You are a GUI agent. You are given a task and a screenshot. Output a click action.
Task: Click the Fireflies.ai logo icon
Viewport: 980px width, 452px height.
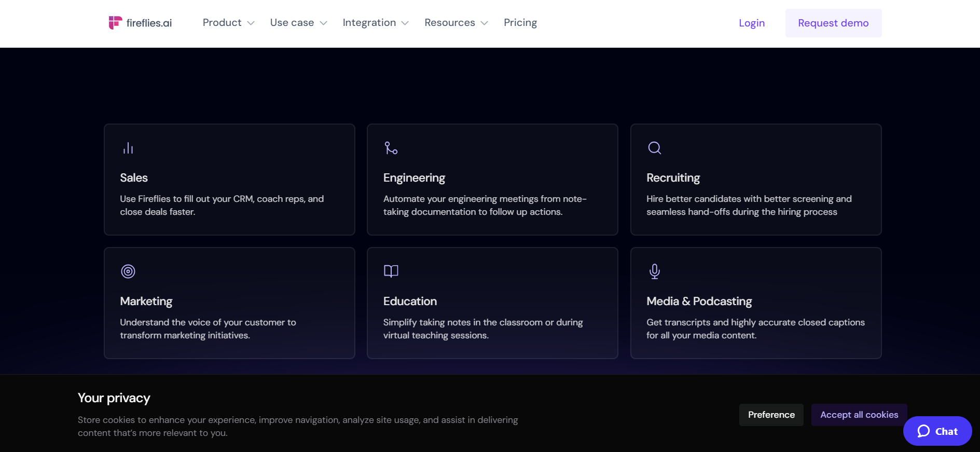pos(115,22)
